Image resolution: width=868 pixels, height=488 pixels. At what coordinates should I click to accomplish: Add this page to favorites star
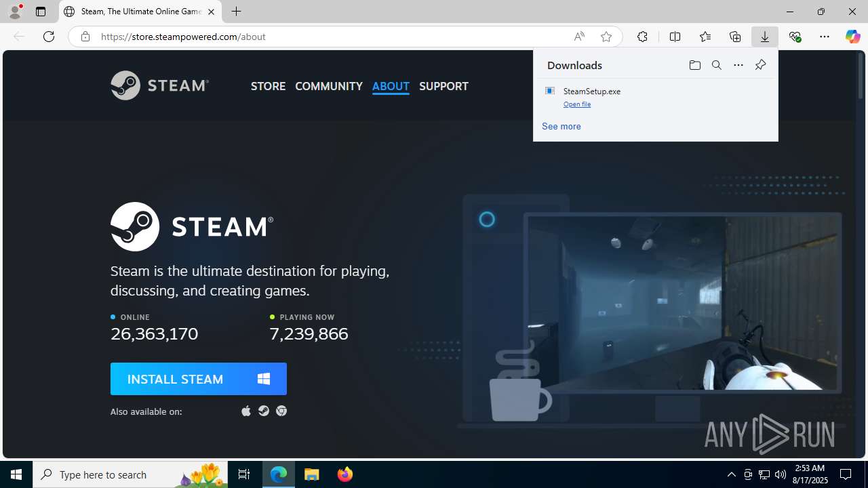click(606, 37)
